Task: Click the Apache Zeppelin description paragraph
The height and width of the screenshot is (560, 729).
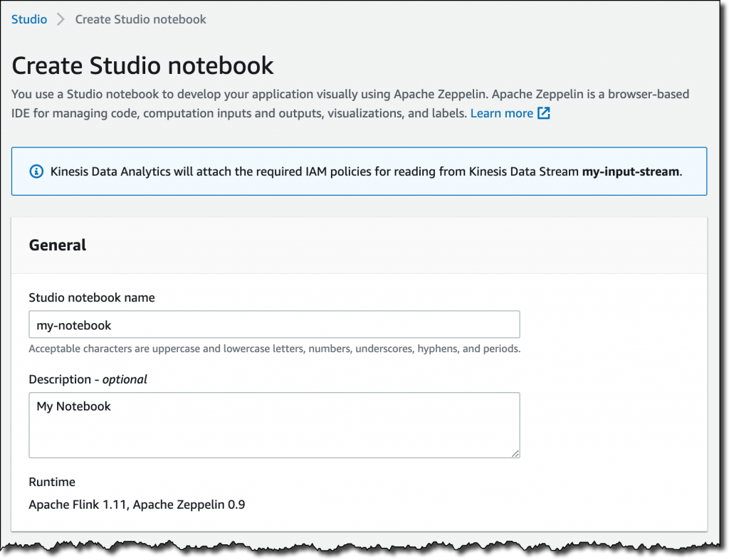Action: point(350,104)
